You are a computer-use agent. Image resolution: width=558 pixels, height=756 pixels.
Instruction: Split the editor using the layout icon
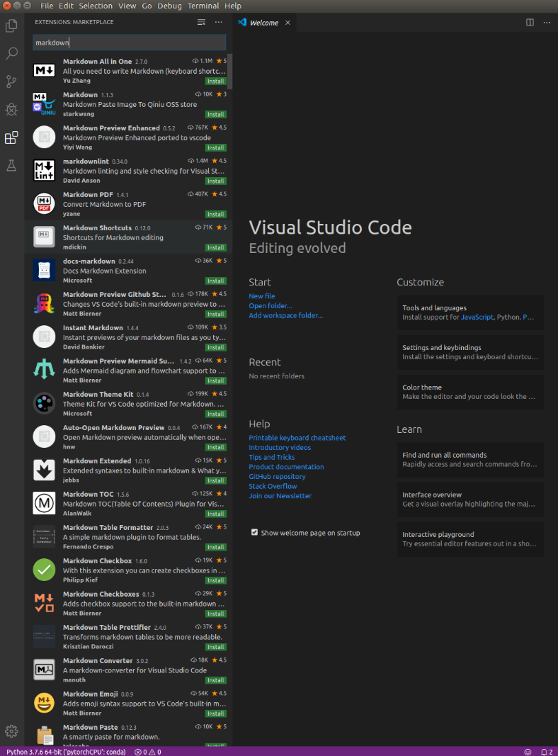click(530, 22)
